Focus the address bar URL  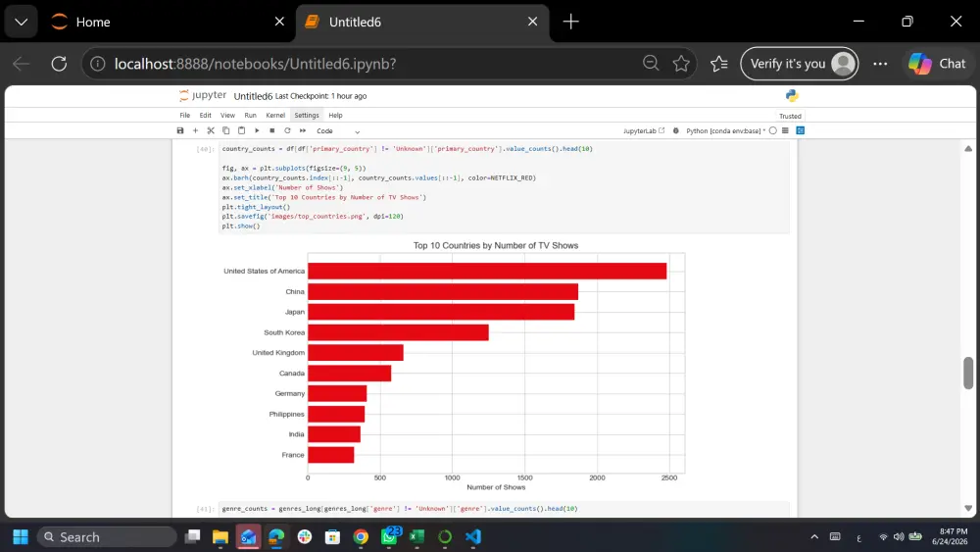tap(255, 64)
